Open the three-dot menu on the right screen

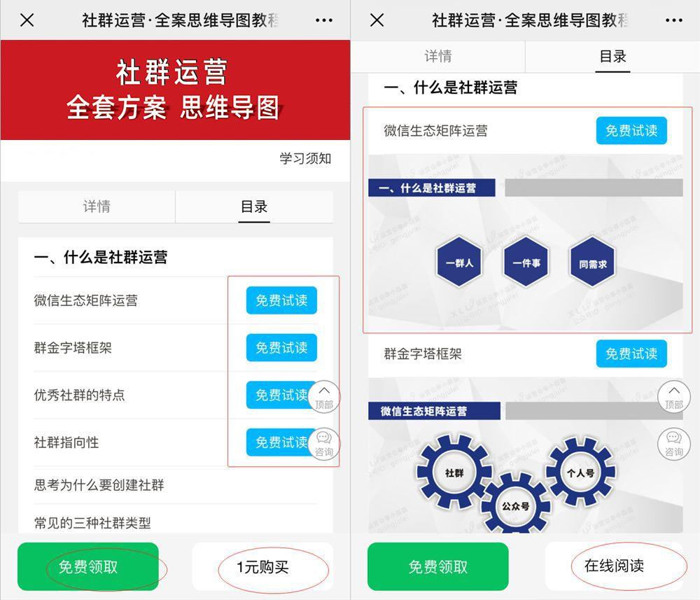pyautogui.click(x=673, y=20)
